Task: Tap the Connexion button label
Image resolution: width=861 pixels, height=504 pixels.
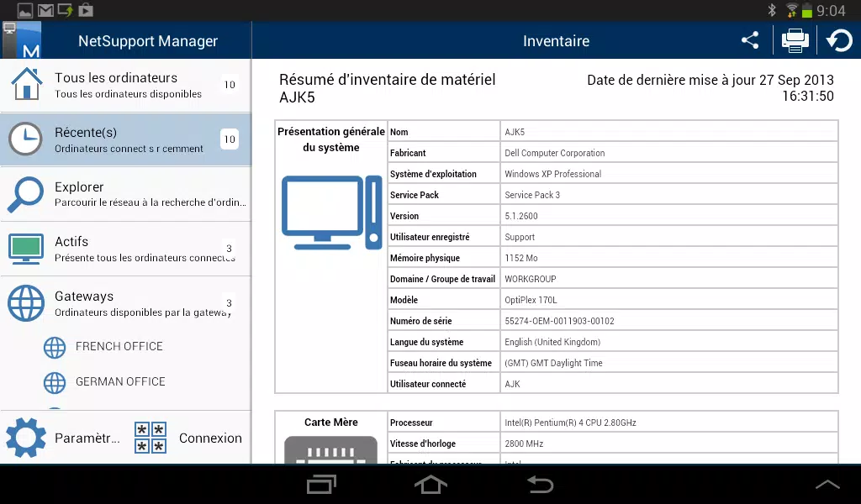Action: pyautogui.click(x=210, y=438)
